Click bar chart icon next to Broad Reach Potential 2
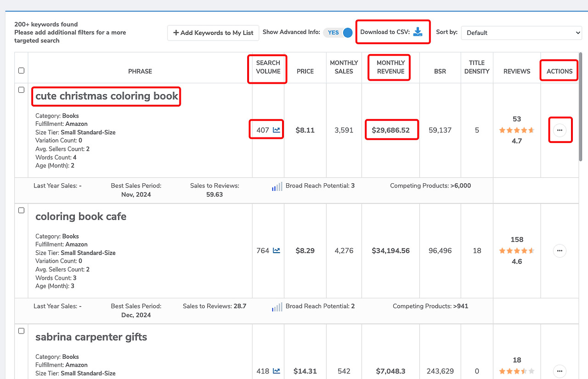 (277, 306)
